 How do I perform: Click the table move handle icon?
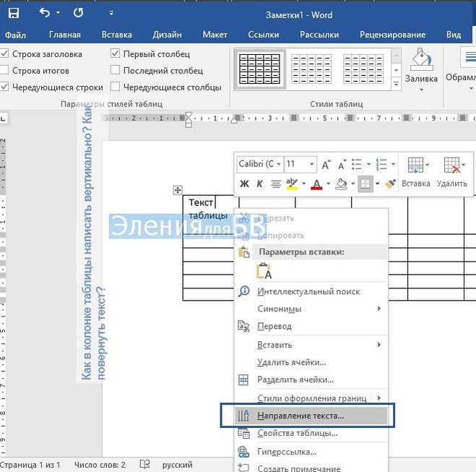click(x=178, y=190)
